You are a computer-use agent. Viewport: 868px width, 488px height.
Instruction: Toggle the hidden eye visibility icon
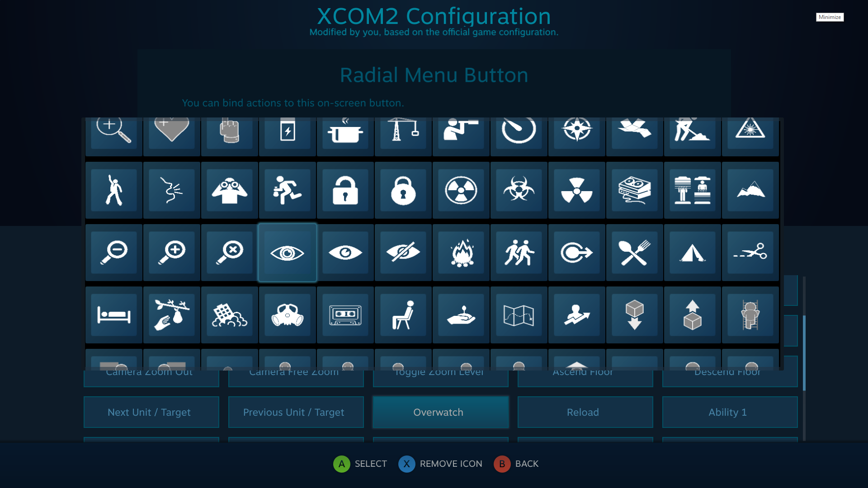(402, 251)
